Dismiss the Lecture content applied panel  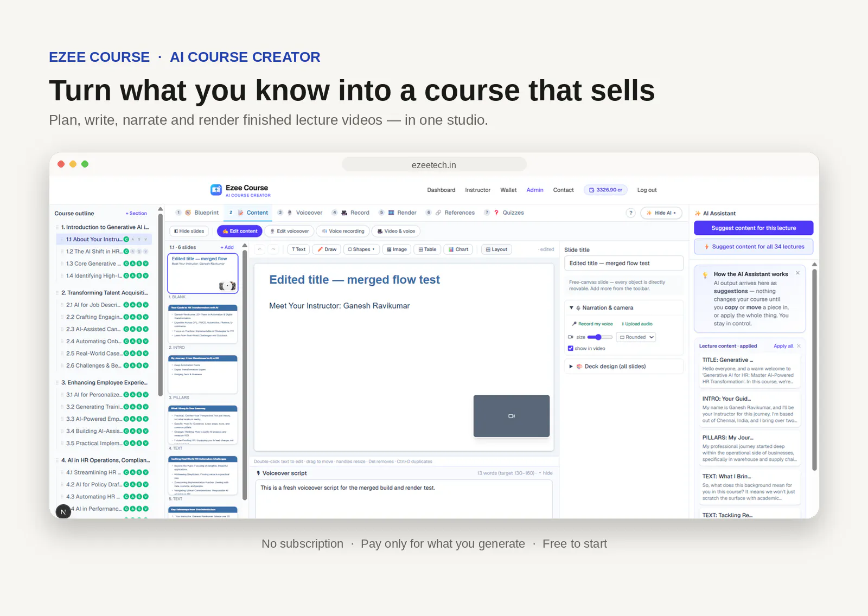coord(799,346)
